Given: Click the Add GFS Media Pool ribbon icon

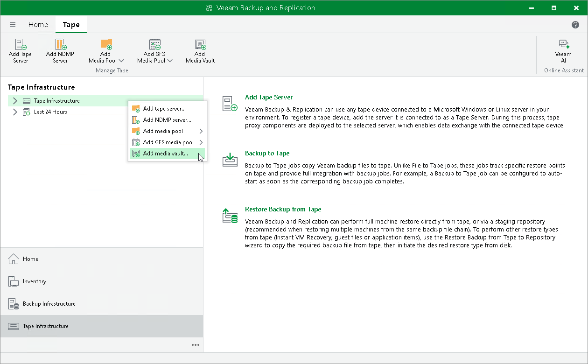Looking at the screenshot, I should [155, 44].
